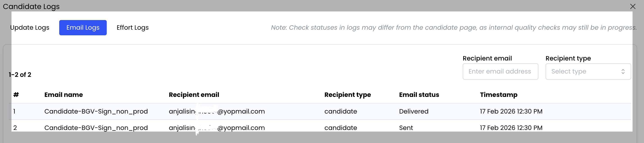The image size is (644, 143).
Task: Click the Email name column header
Action: click(x=63, y=95)
